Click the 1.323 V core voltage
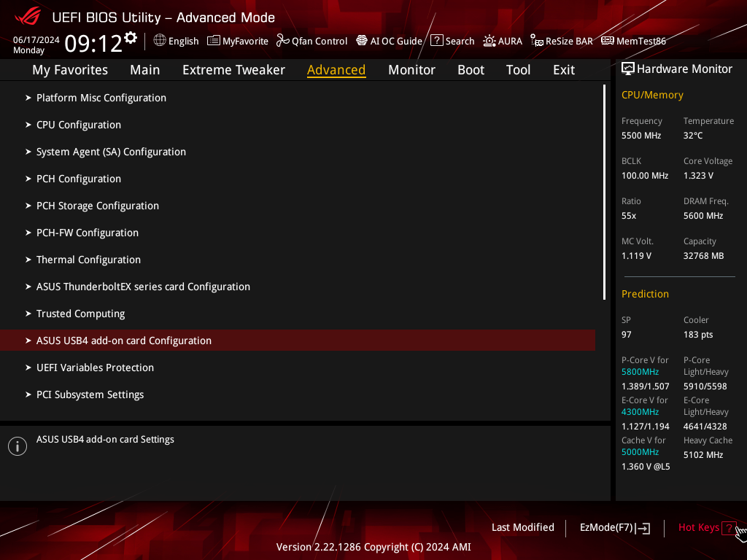Image resolution: width=747 pixels, height=560 pixels. (698, 176)
